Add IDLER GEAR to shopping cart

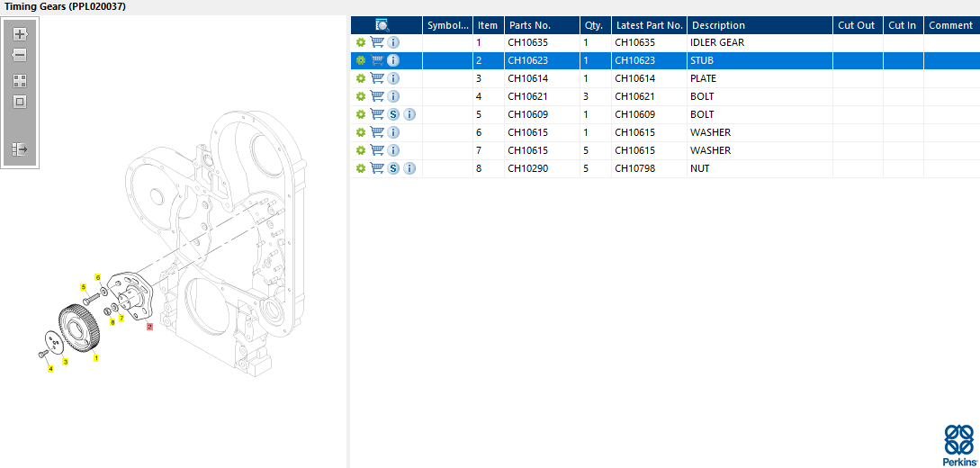click(x=377, y=42)
